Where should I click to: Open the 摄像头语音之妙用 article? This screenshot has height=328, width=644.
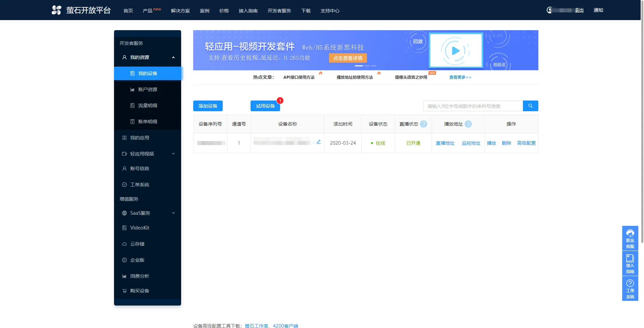411,77
